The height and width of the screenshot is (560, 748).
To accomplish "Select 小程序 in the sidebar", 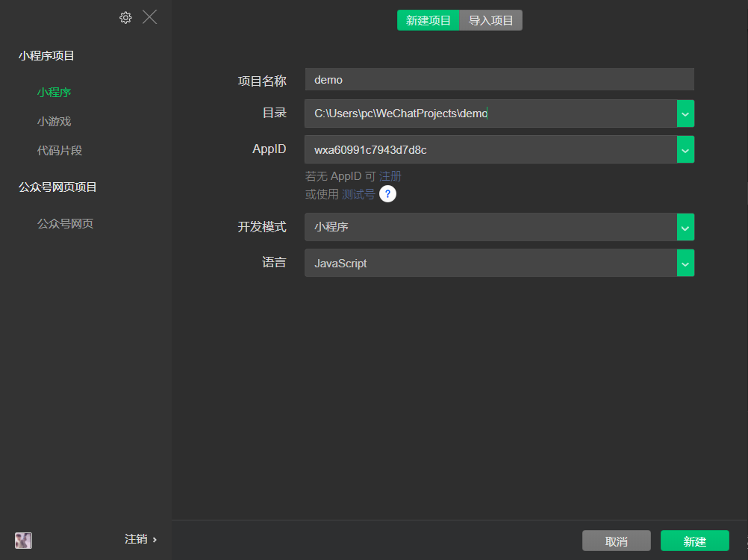I will pyautogui.click(x=54, y=92).
